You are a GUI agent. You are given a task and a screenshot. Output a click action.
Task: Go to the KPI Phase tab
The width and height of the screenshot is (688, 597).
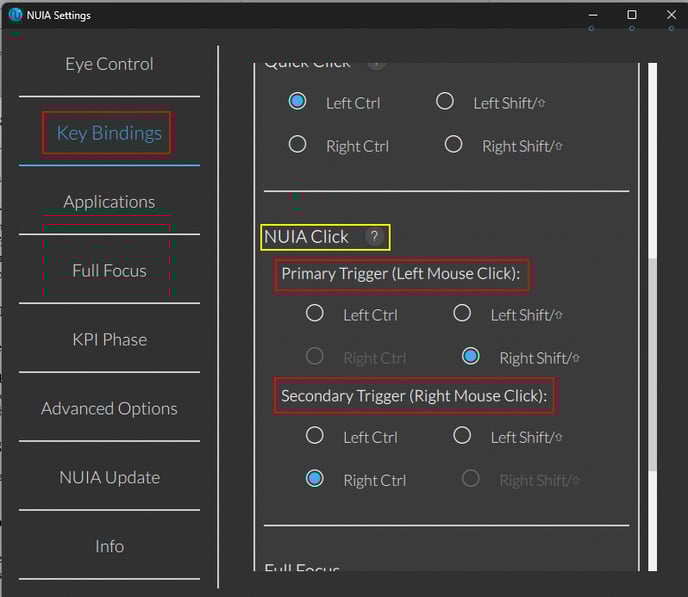pos(109,340)
